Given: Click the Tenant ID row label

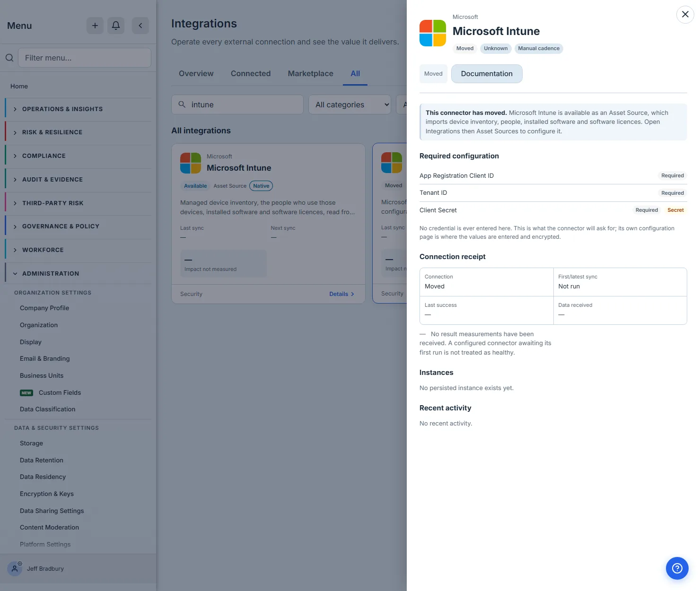Looking at the screenshot, I should (x=433, y=193).
